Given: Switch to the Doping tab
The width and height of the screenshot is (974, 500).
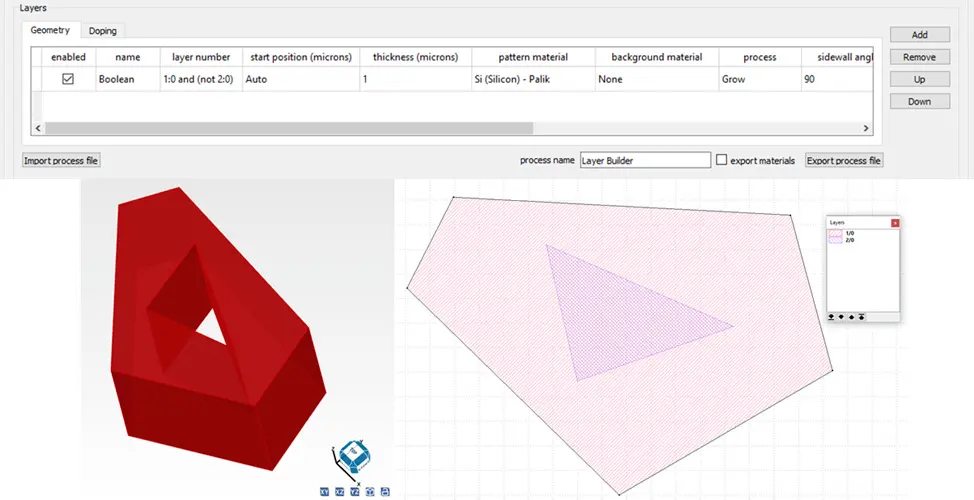Looking at the screenshot, I should (x=102, y=30).
